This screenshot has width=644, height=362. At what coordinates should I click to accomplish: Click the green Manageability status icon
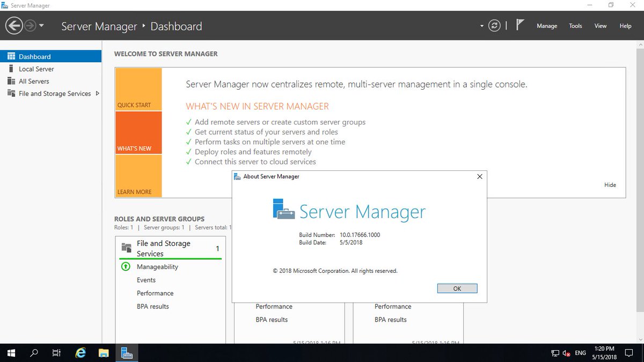[x=125, y=266]
